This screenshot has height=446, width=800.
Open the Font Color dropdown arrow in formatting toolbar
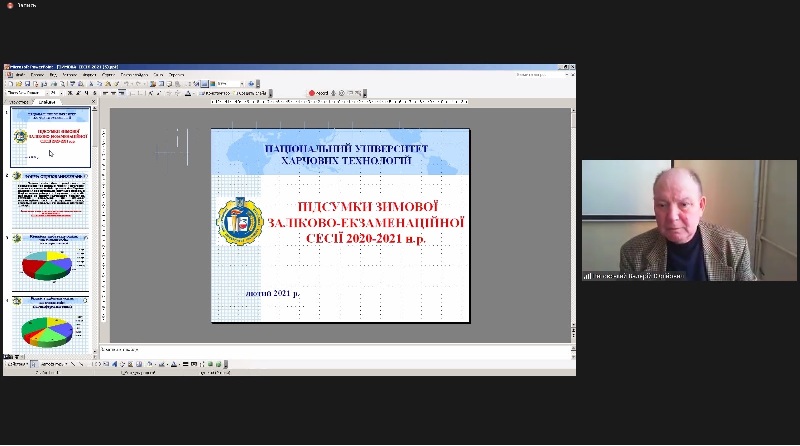coord(194,93)
